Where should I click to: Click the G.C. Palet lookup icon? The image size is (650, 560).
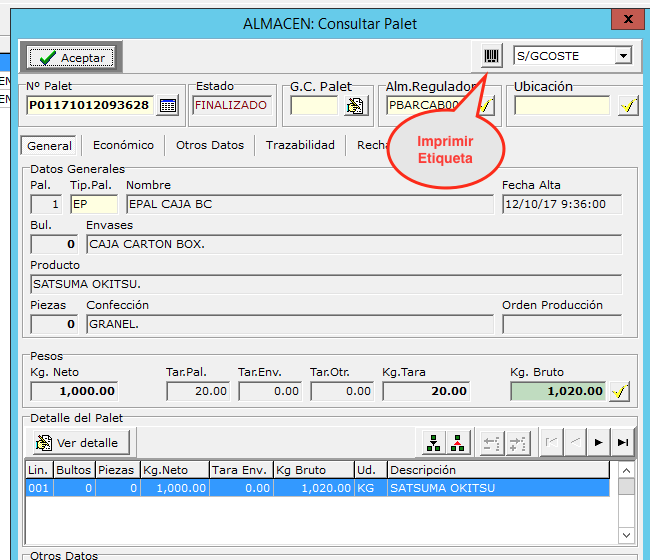click(x=355, y=105)
